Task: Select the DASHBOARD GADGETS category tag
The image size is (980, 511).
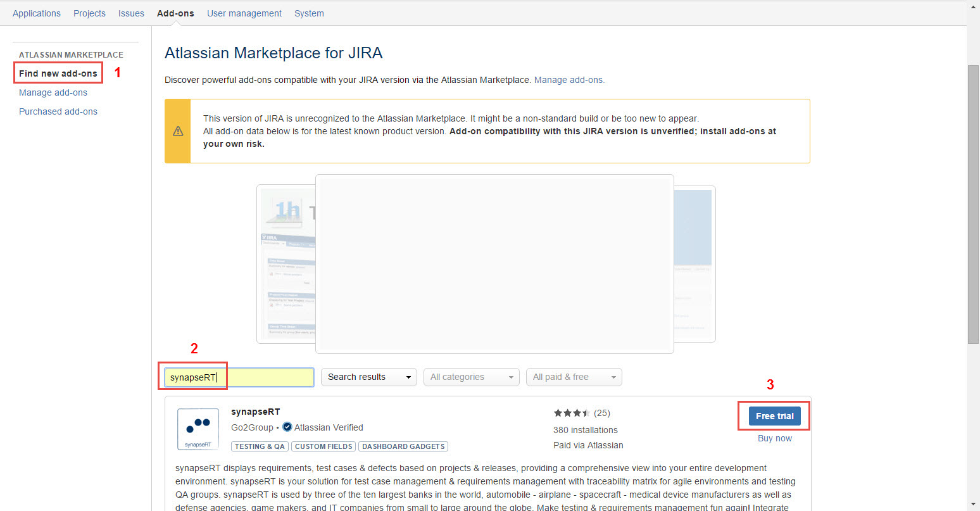Action: [403, 446]
